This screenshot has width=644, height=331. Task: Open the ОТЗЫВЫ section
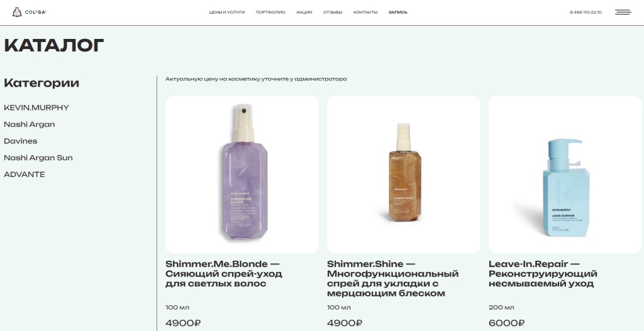[333, 13]
